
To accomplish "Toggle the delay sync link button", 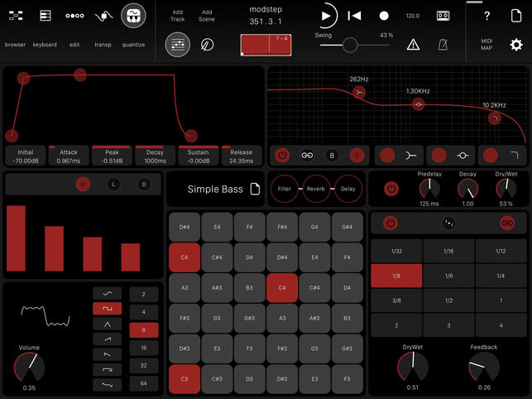I will 507,224.
